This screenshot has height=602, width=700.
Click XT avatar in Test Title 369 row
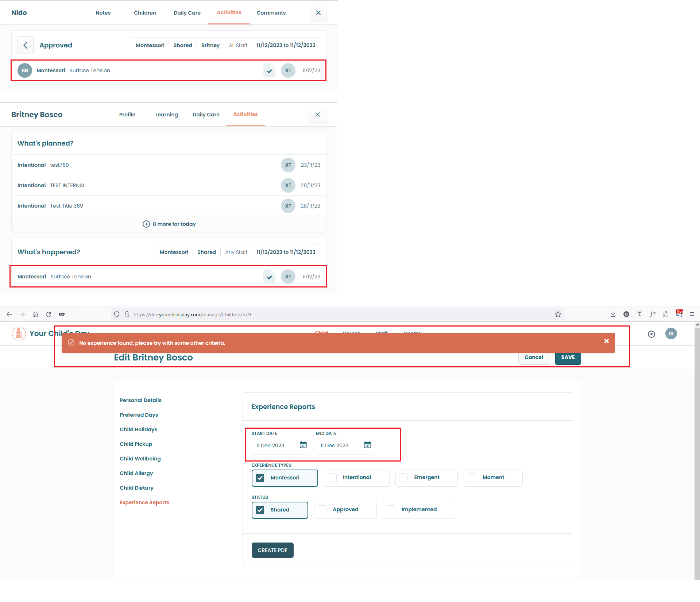click(288, 206)
